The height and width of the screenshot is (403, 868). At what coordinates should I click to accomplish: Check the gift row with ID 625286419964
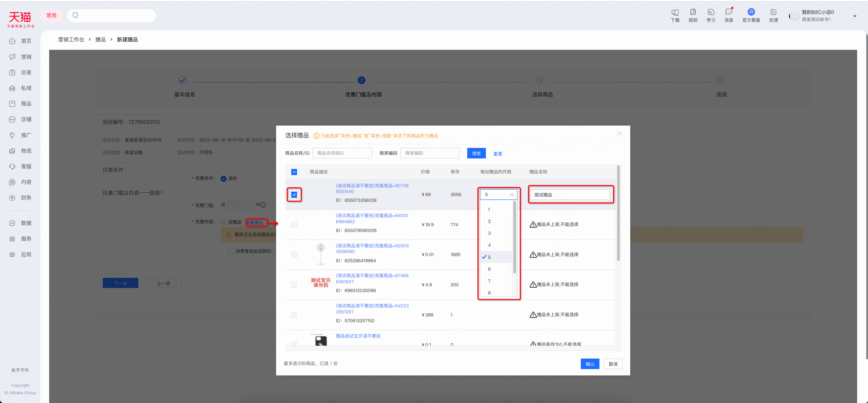pos(294,255)
